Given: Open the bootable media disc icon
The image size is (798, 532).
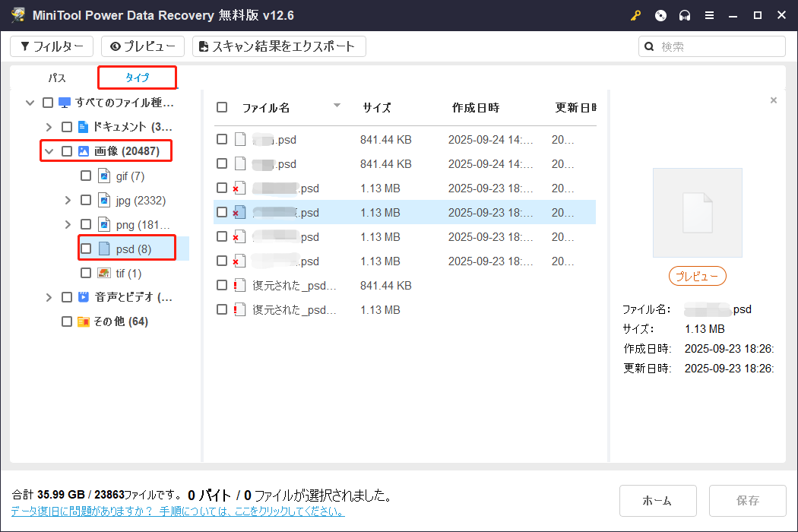Looking at the screenshot, I should [x=660, y=14].
